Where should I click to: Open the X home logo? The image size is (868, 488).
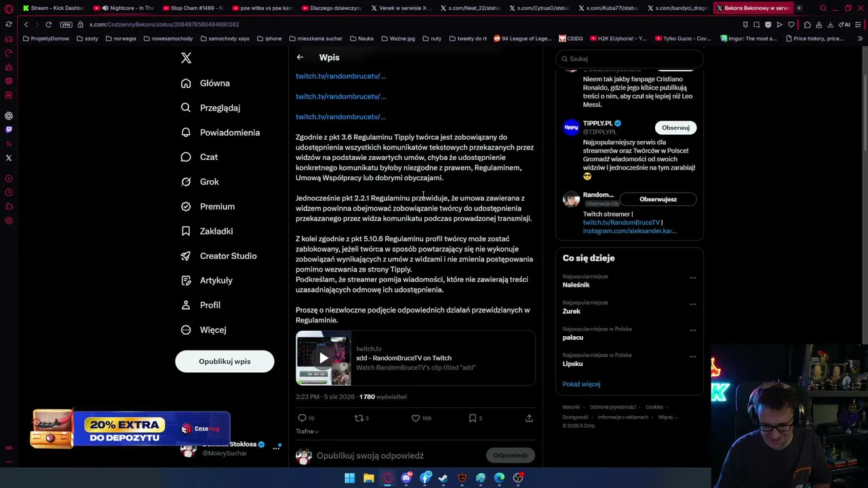coord(186,58)
